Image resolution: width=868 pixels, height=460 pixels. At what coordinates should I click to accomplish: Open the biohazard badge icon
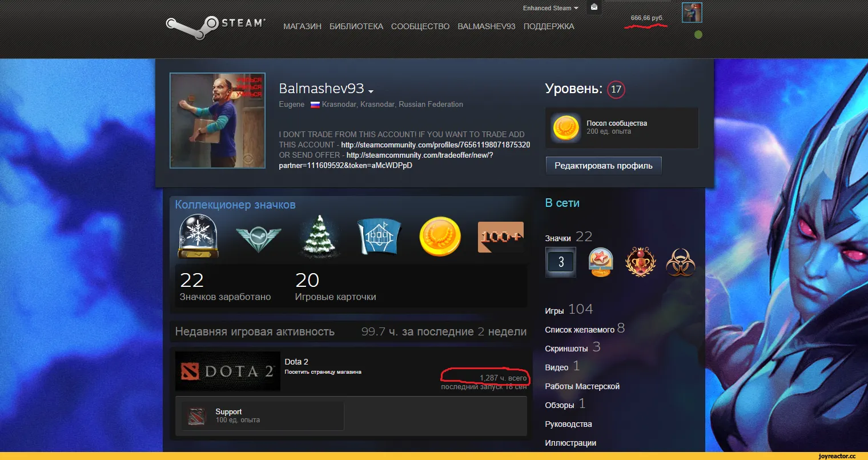pyautogui.click(x=680, y=262)
